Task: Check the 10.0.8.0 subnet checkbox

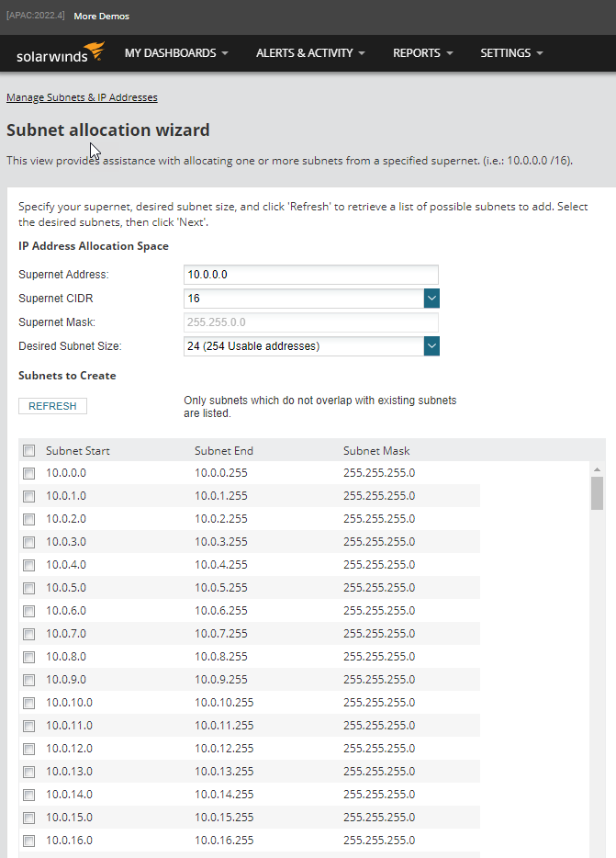Action: click(29, 657)
